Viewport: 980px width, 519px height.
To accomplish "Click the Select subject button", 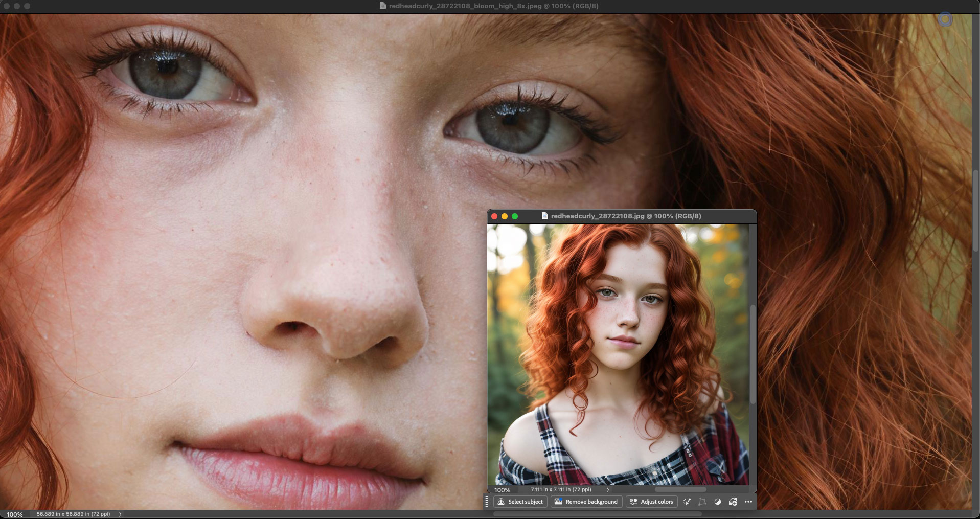I will click(520, 502).
